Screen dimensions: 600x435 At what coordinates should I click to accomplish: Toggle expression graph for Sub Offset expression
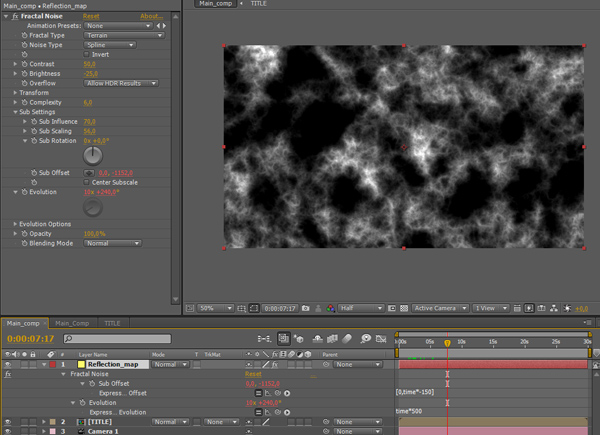click(x=268, y=393)
